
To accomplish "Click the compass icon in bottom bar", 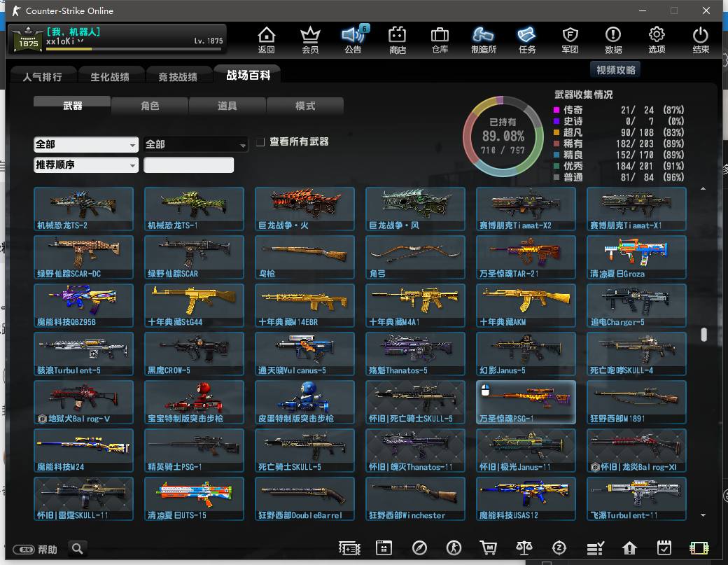I will [x=419, y=548].
